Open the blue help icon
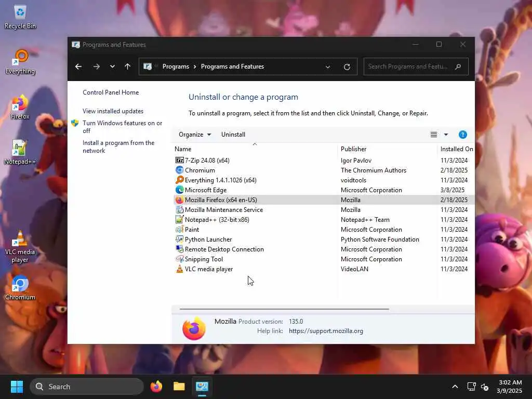Image resolution: width=532 pixels, height=399 pixels. (462, 135)
